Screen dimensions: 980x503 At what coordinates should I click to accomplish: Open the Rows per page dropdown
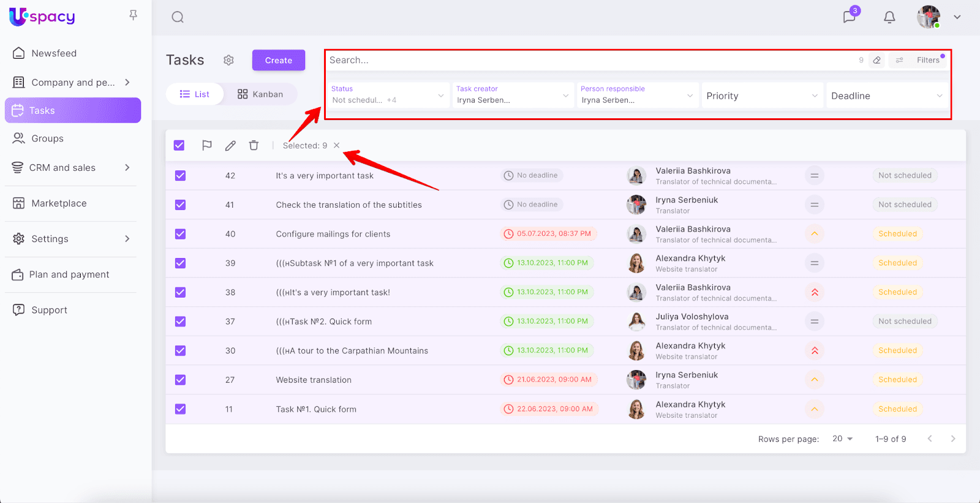(x=843, y=439)
